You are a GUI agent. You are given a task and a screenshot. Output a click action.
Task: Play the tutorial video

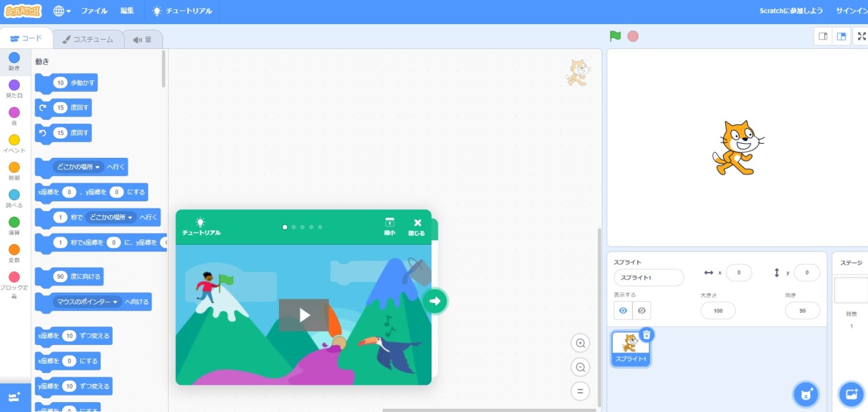[x=303, y=315]
